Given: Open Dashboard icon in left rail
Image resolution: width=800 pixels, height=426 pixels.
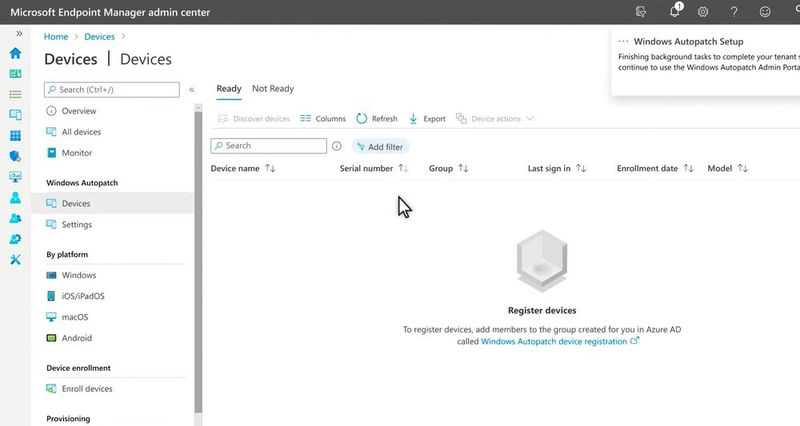Looking at the screenshot, I should pyautogui.click(x=15, y=74).
